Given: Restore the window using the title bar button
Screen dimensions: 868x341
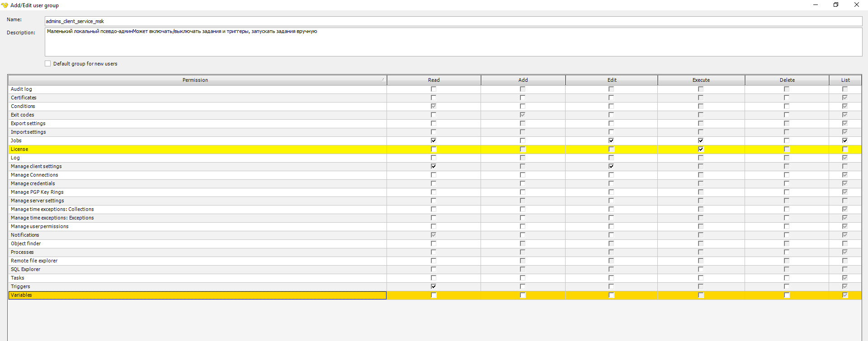Looking at the screenshot, I should (x=836, y=5).
